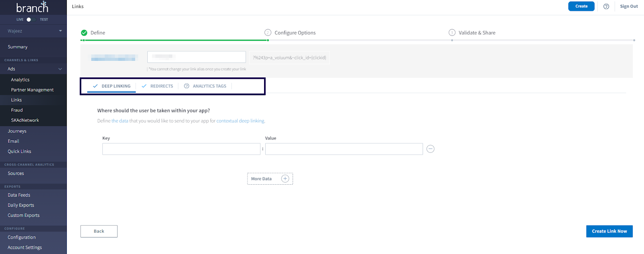The width and height of the screenshot is (644, 254).
Task: Click the plus icon beside More Data
Action: click(285, 179)
